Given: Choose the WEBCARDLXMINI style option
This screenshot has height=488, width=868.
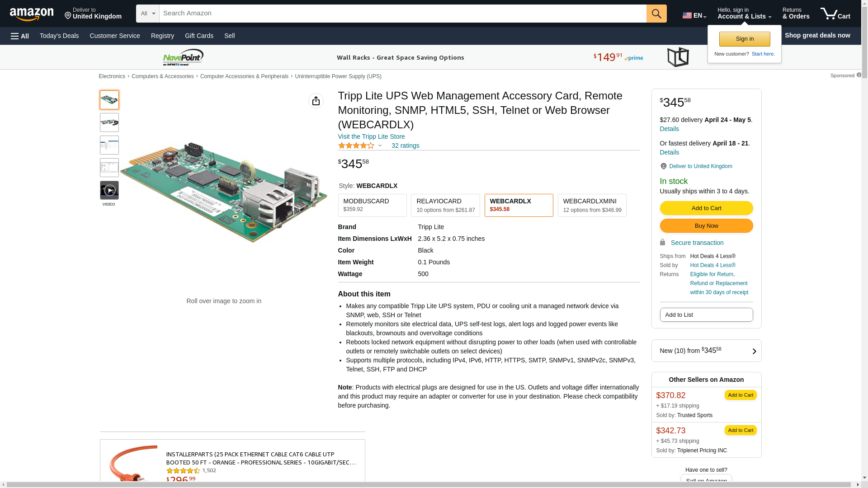Looking at the screenshot, I should click(592, 205).
